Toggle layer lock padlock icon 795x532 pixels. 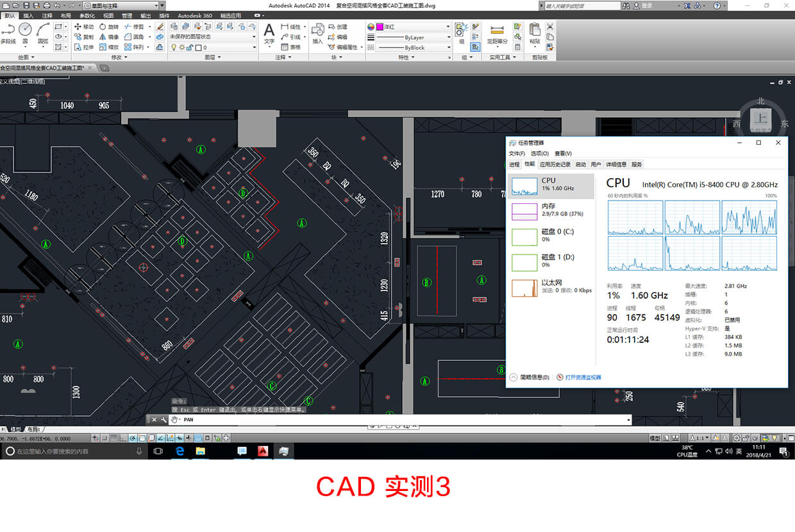[x=190, y=47]
